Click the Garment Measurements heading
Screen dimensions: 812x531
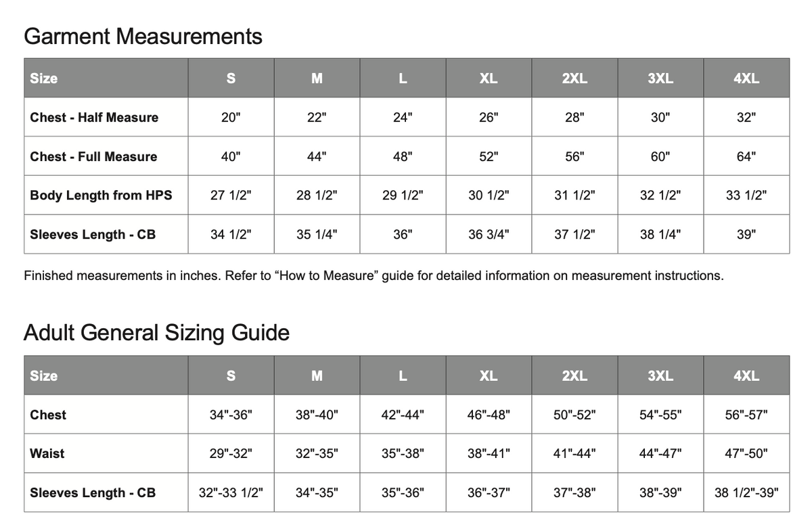[x=143, y=36]
